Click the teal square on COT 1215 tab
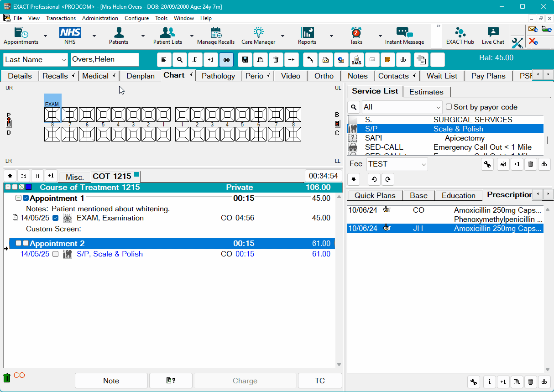554x392 pixels. click(136, 174)
